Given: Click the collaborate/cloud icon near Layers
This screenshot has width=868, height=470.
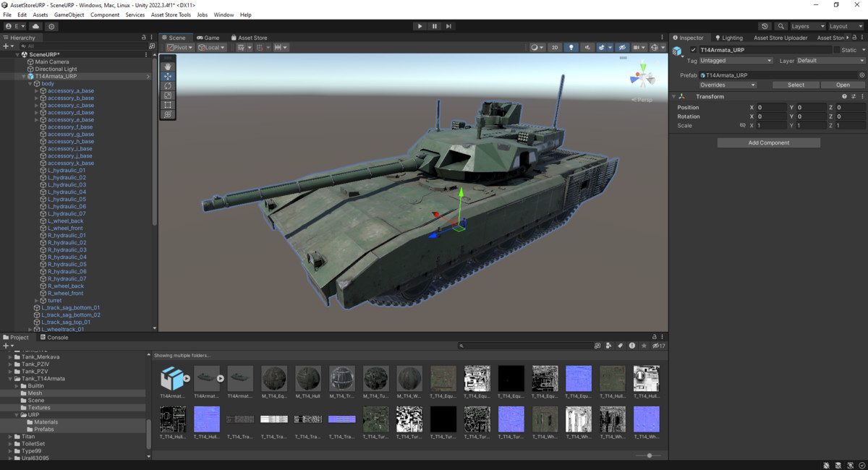Looking at the screenshot, I should (x=765, y=26).
